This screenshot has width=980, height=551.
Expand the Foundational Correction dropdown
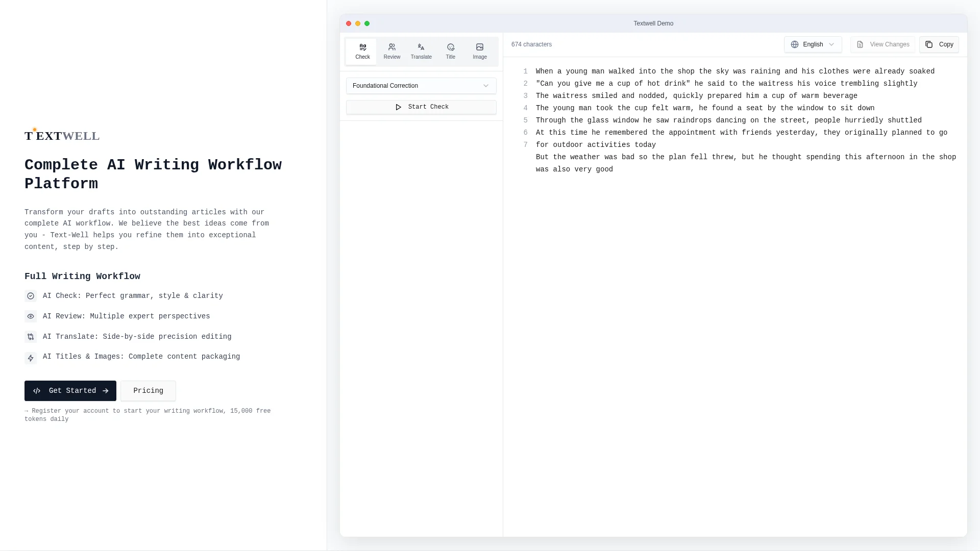coord(421,86)
